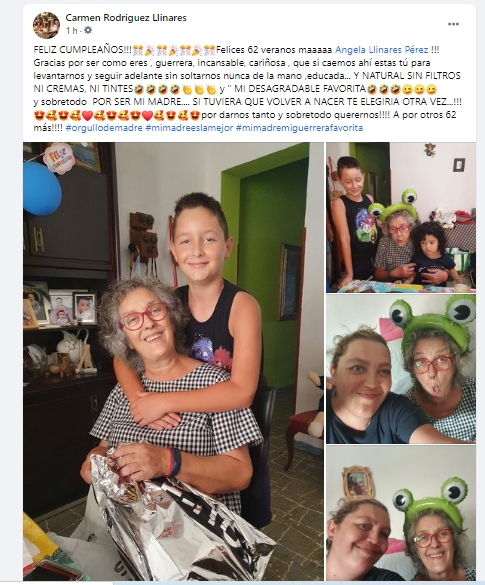Click the row of heart-eyes emojis in post
485x585 pixels.
(117, 115)
